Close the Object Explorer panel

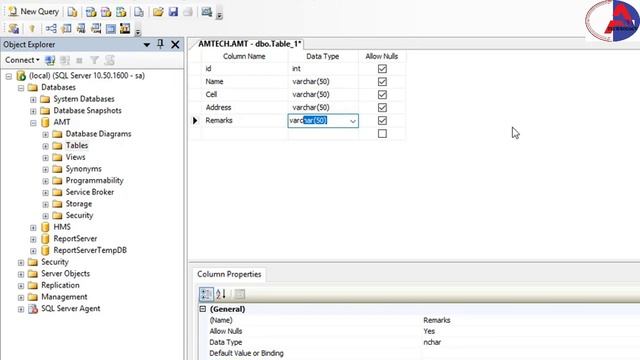tap(175, 44)
